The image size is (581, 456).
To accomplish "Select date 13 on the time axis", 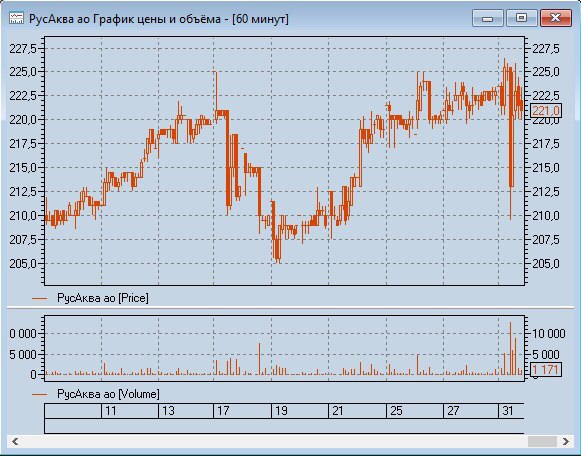I will [x=168, y=411].
